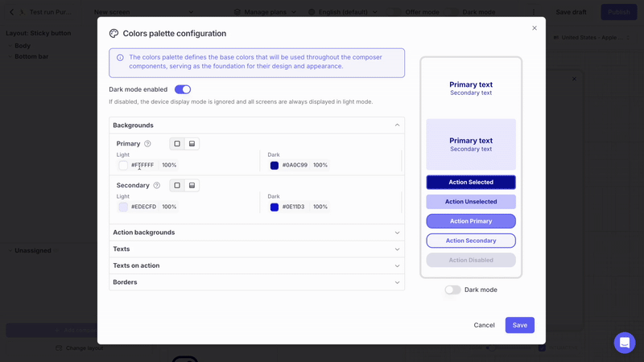Select solid fill icon for Primary background

[x=177, y=144]
